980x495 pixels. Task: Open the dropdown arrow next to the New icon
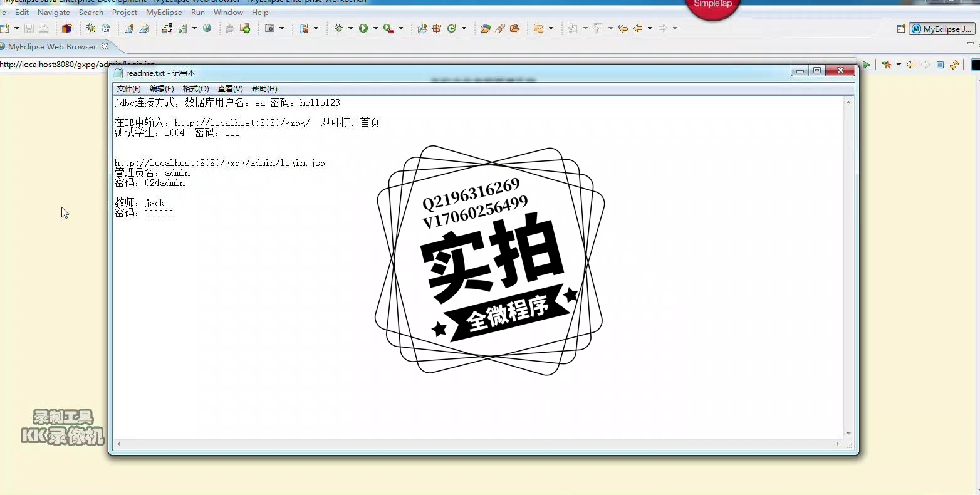point(16,28)
